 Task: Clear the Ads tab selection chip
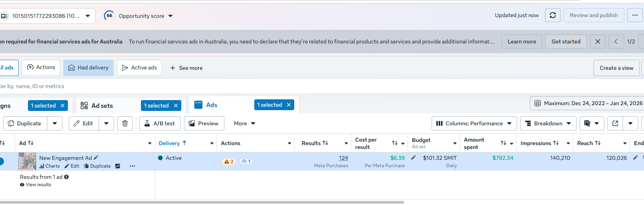[289, 105]
